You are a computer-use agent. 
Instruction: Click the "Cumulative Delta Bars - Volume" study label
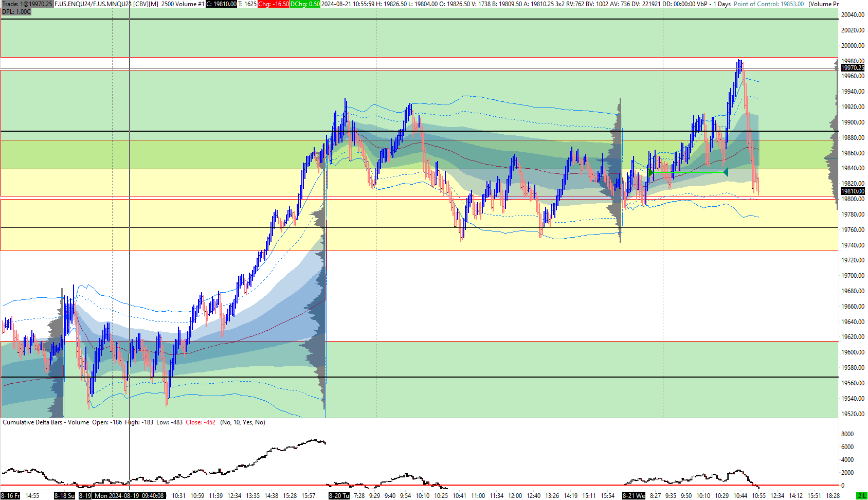(x=46, y=422)
